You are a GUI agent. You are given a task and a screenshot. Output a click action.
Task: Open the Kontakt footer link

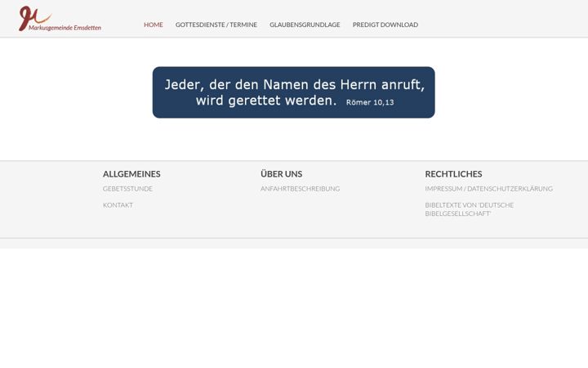pyautogui.click(x=118, y=205)
